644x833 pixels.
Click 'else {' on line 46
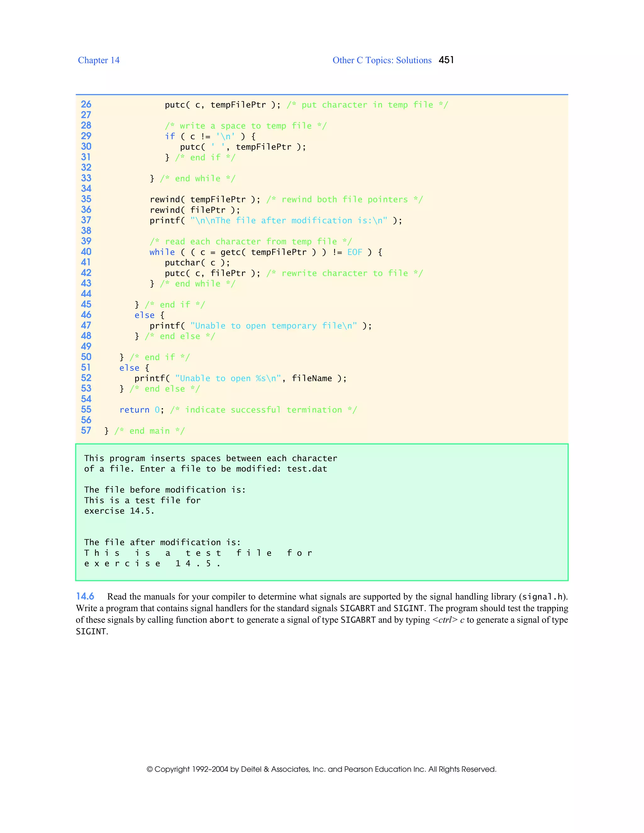(150, 315)
